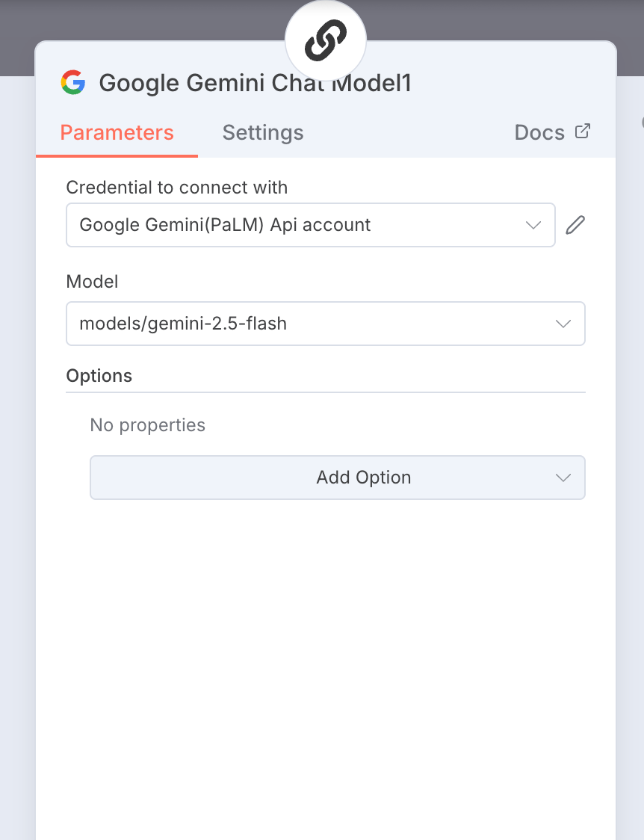Click the Options section heading

(99, 376)
